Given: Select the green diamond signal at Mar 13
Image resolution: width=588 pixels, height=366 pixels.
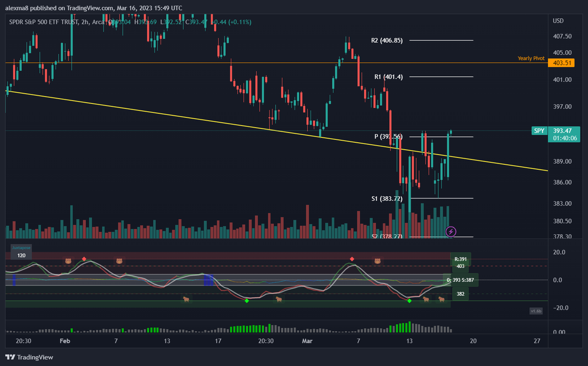Looking at the screenshot, I should (409, 301).
